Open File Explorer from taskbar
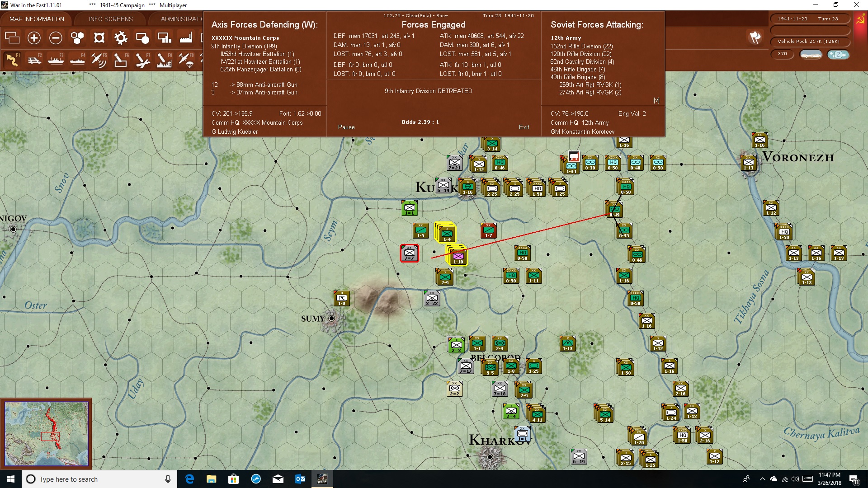 (x=211, y=479)
